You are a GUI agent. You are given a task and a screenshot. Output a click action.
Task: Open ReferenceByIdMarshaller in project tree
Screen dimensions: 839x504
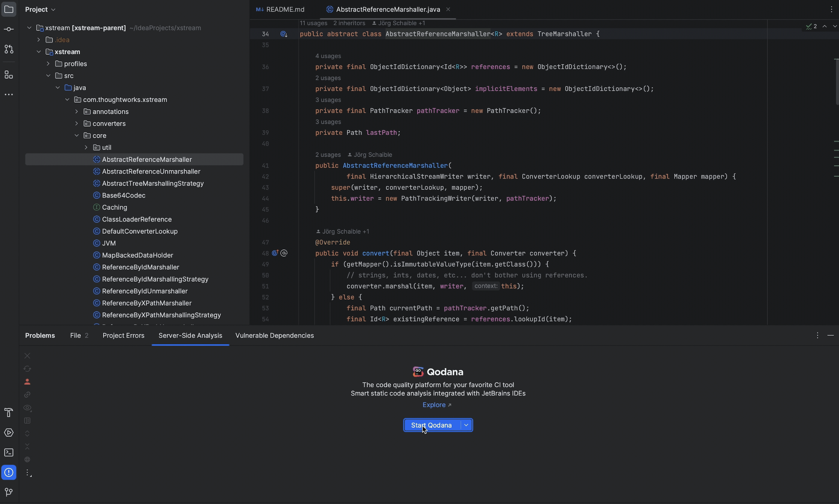tap(134, 267)
